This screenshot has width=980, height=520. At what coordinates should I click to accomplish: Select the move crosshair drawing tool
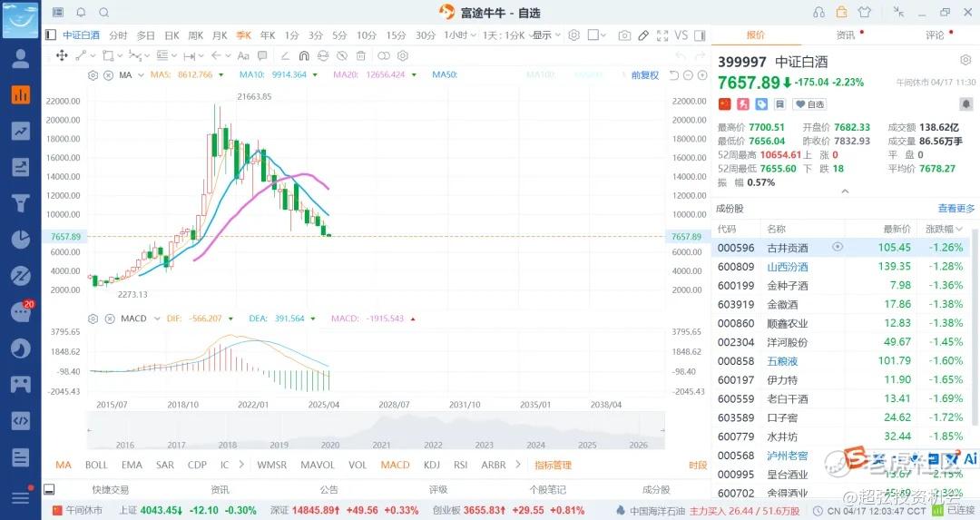coord(62,55)
